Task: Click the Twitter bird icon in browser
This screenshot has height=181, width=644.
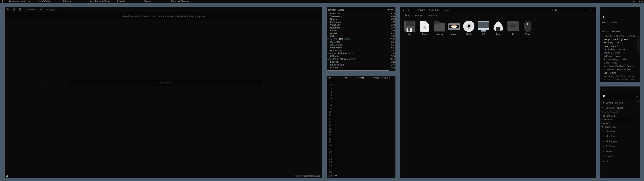Action: pyautogui.click(x=14, y=10)
